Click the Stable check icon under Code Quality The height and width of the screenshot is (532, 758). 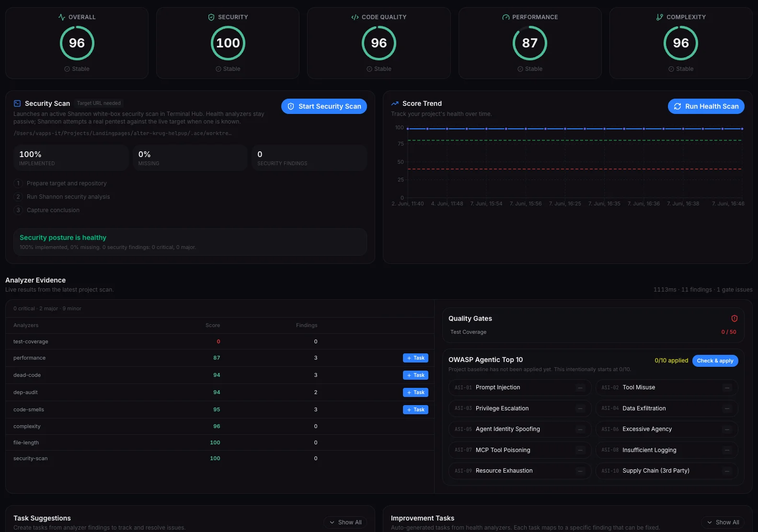tap(369, 69)
